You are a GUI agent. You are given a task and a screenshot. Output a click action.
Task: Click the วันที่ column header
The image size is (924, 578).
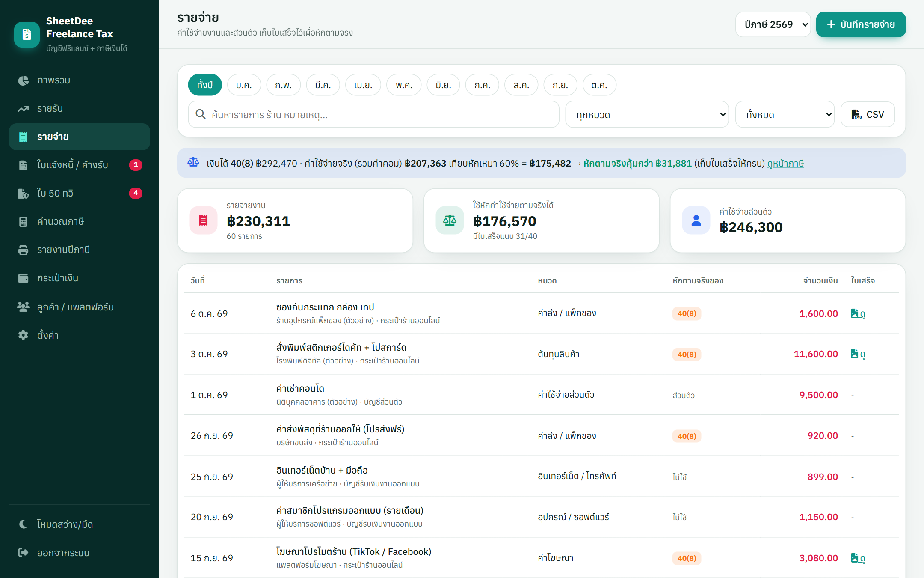pos(198,280)
